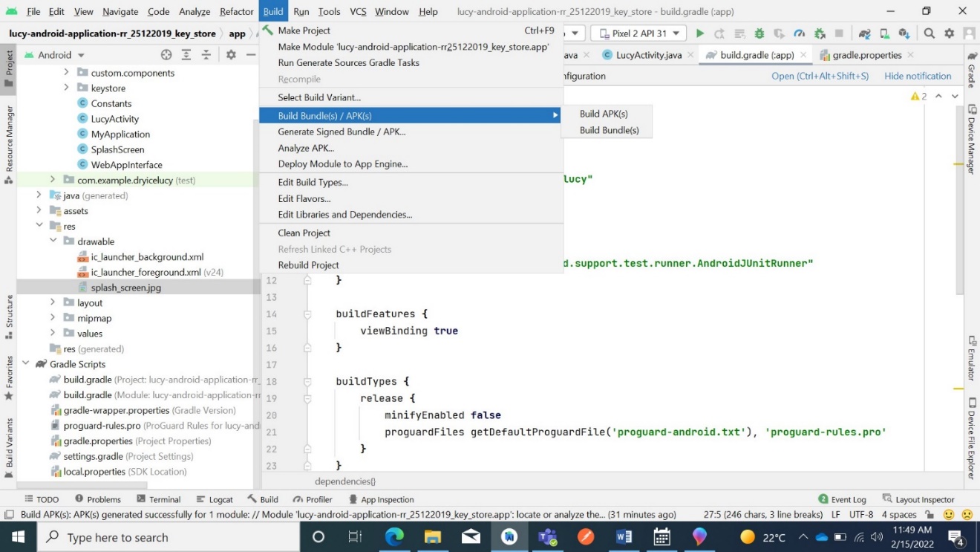Click the Search Everywhere magnifier icon
This screenshot has width=980, height=552.
930,33
